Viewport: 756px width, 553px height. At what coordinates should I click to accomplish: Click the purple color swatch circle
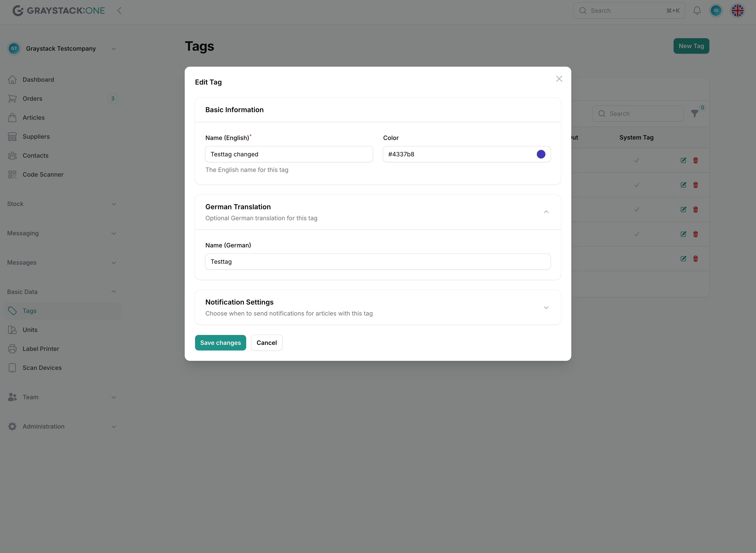point(541,154)
